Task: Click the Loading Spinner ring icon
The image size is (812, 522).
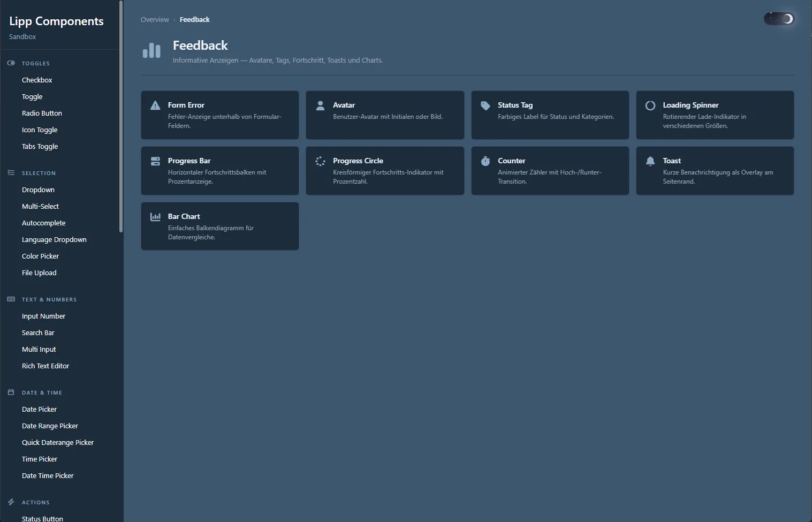Action: (650, 105)
